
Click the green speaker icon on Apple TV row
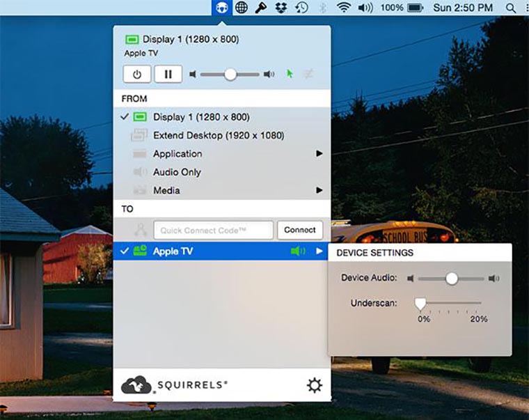click(297, 251)
